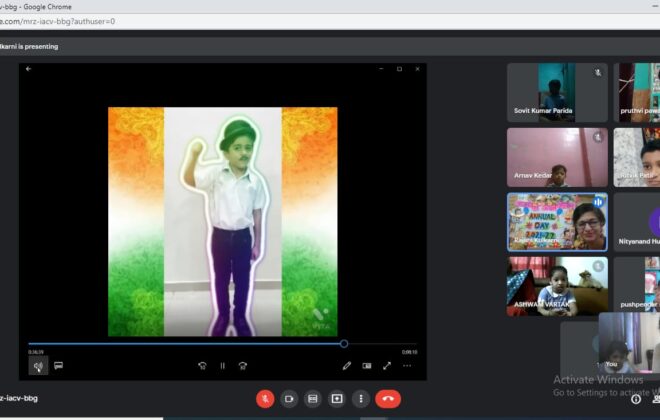Click the playing video frame
The image size is (660, 420).
(x=223, y=222)
